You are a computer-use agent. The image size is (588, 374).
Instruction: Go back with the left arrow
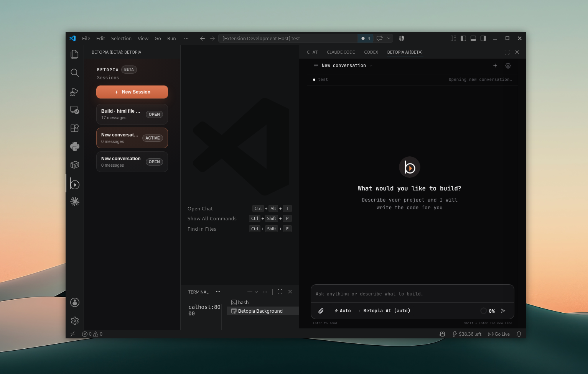click(x=203, y=38)
